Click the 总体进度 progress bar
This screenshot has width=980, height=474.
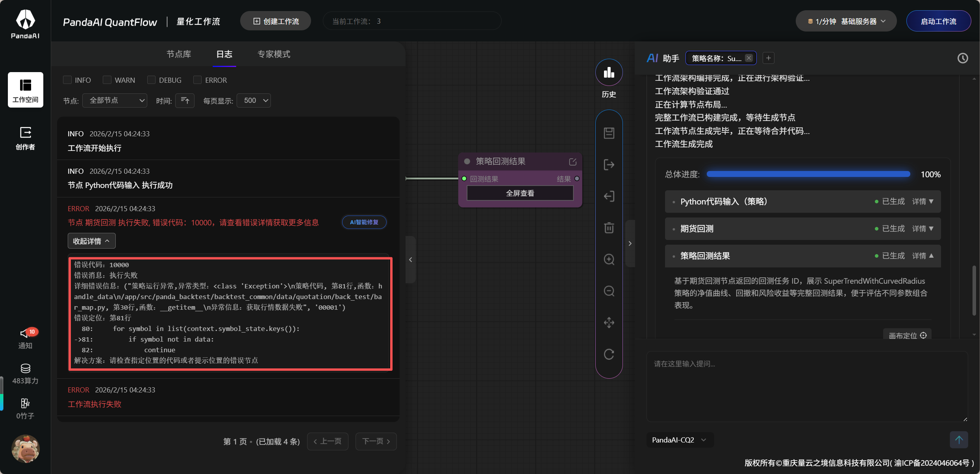tap(808, 174)
